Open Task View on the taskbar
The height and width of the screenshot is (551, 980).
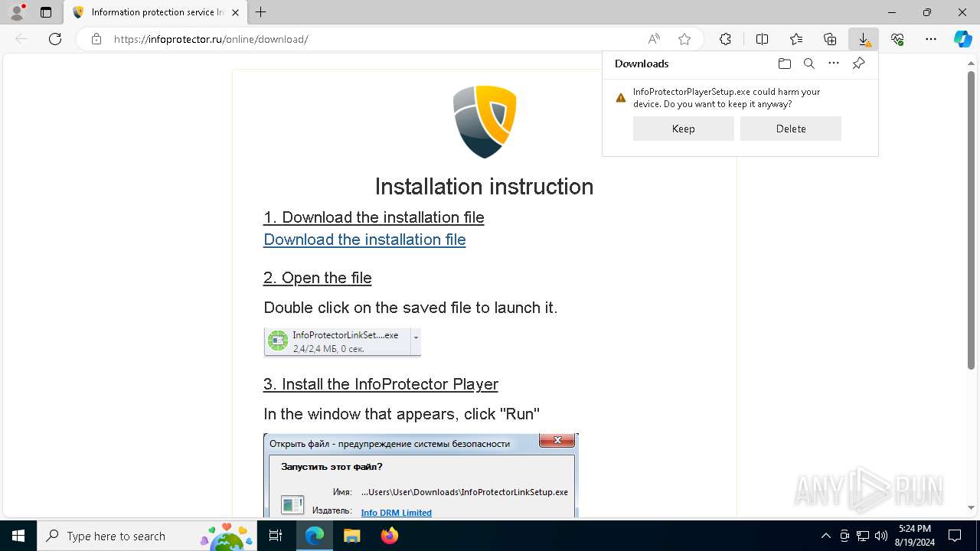[276, 536]
